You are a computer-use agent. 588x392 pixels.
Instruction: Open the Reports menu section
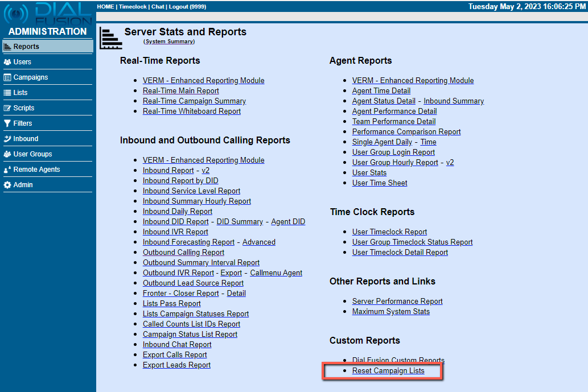click(x=48, y=47)
